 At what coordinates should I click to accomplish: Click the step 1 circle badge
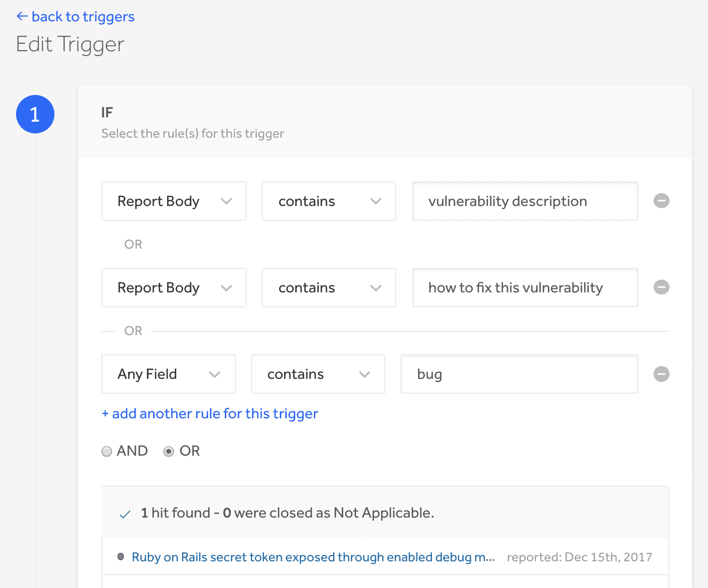click(35, 114)
